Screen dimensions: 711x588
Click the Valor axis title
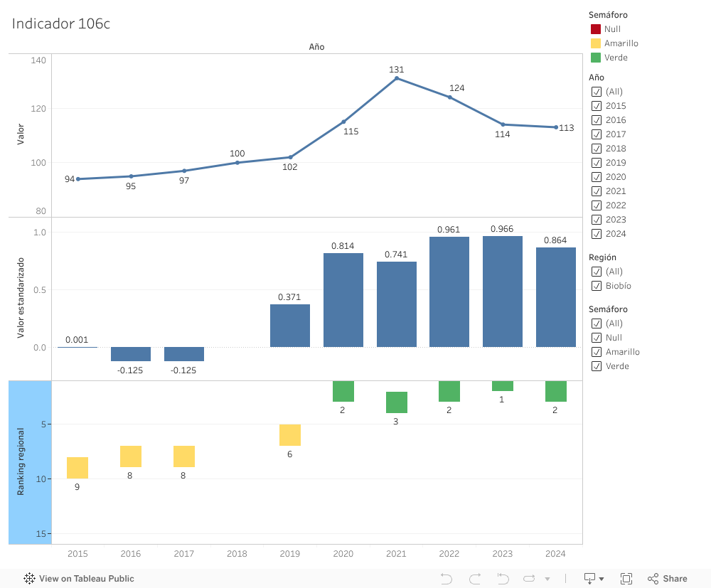point(21,134)
